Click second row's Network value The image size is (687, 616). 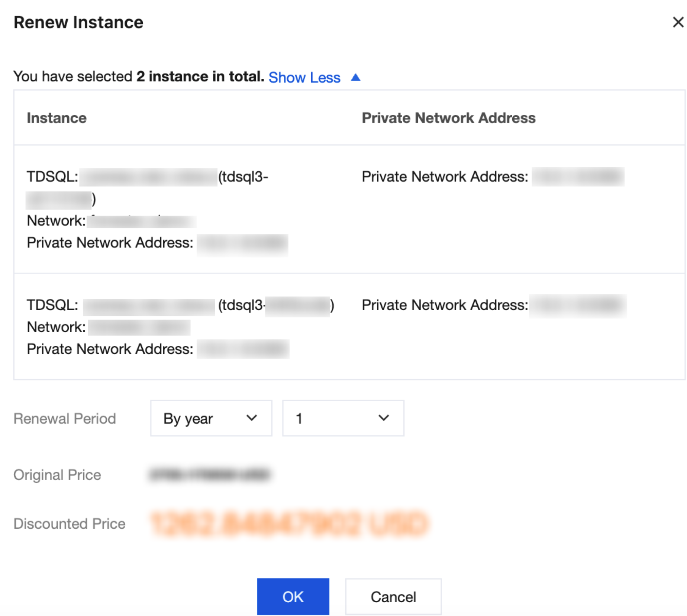(139, 328)
